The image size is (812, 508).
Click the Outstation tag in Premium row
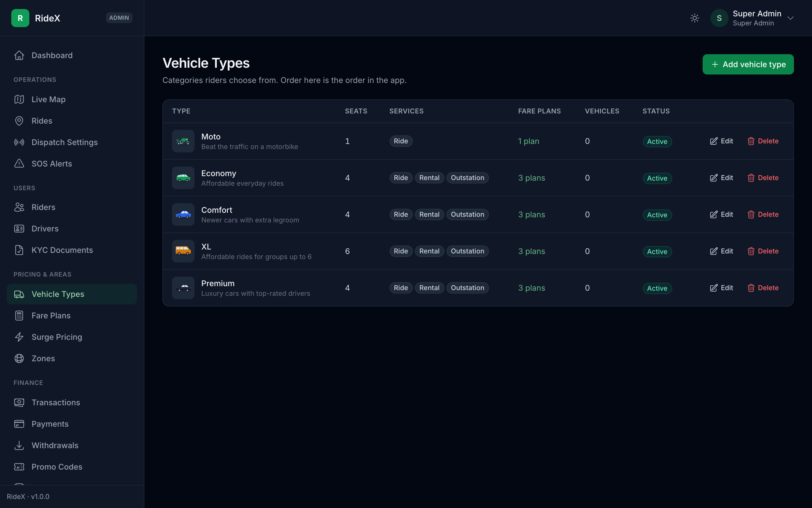pos(467,288)
